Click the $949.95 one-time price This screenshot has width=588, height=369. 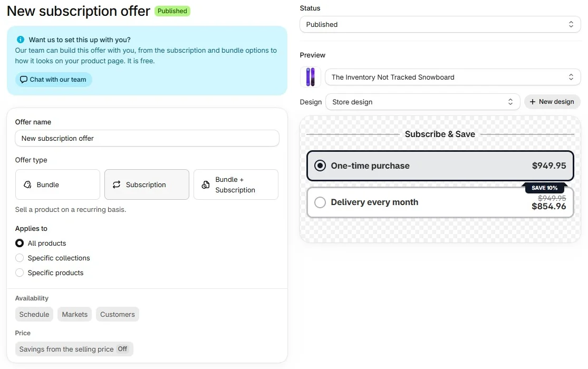point(548,166)
